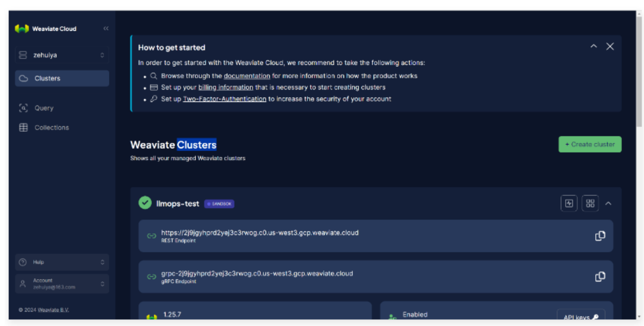Collapse the How to get started panel
The height and width of the screenshot is (326, 644).
[x=594, y=46]
